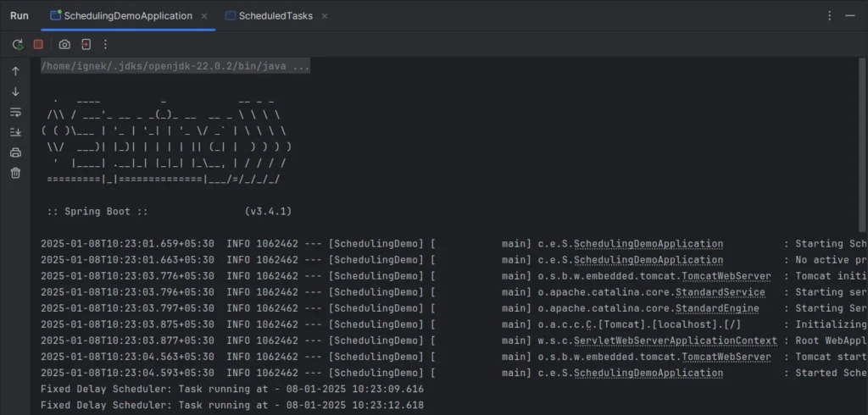
Task: Click the Fixed Delay Scheduler line at 10:23:09.616
Action: [x=232, y=389]
